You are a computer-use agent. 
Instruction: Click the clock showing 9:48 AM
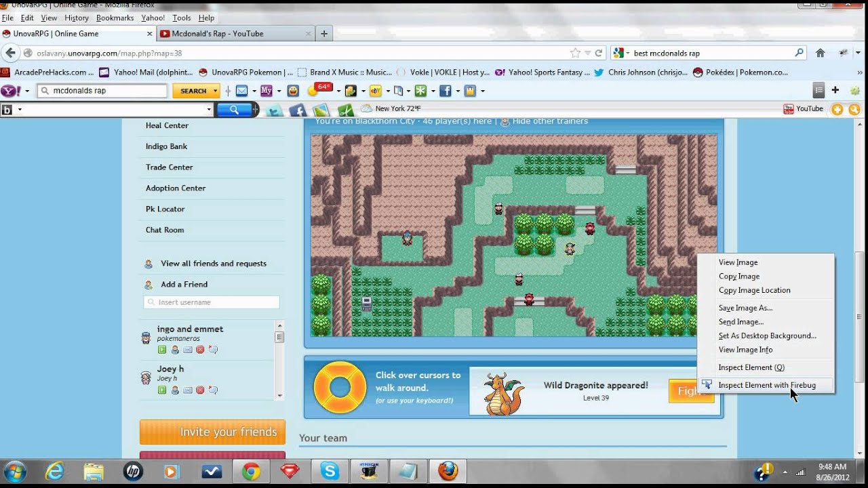(x=832, y=467)
